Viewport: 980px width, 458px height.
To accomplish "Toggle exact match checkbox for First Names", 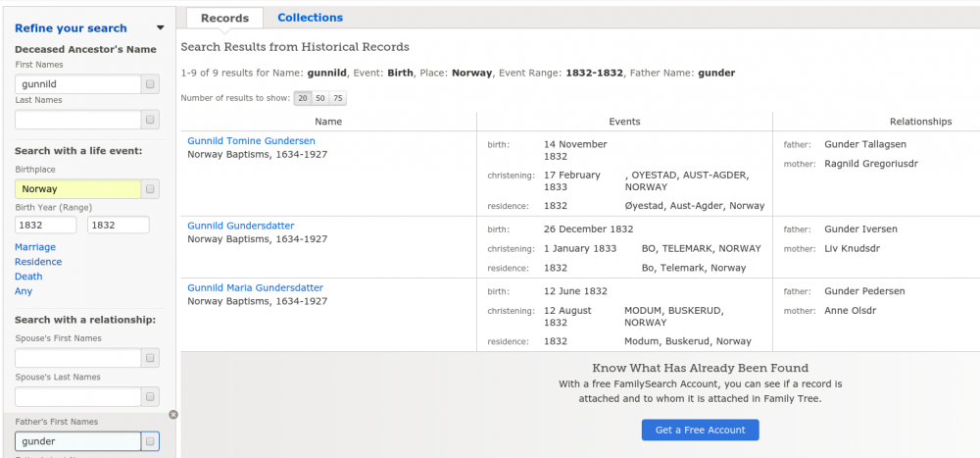I will click(x=150, y=84).
